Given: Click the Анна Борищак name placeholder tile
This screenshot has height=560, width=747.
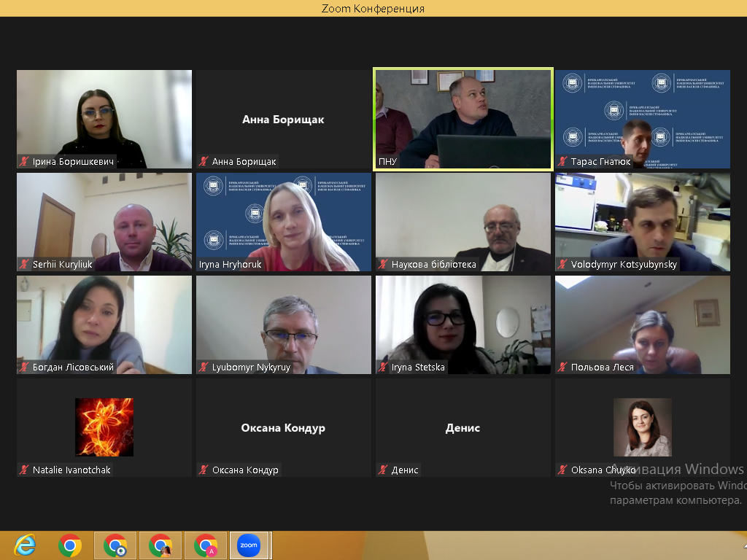Looking at the screenshot, I should click(x=283, y=119).
